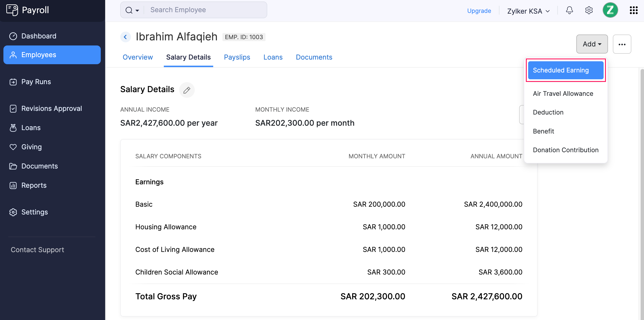Select the Dashboard sidebar icon
The image size is (644, 320).
click(13, 36)
